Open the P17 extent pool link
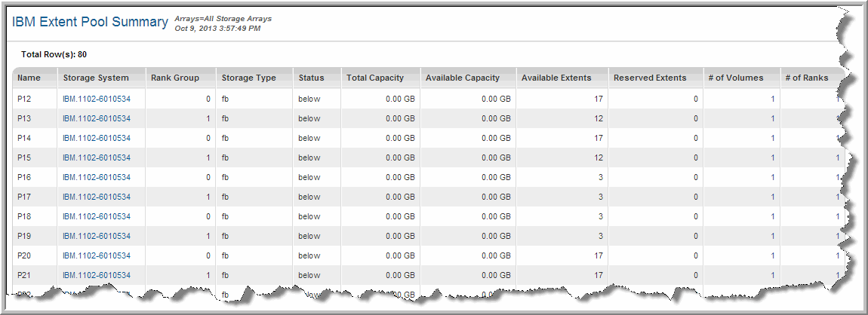This screenshot has height=315, width=868. click(x=23, y=197)
